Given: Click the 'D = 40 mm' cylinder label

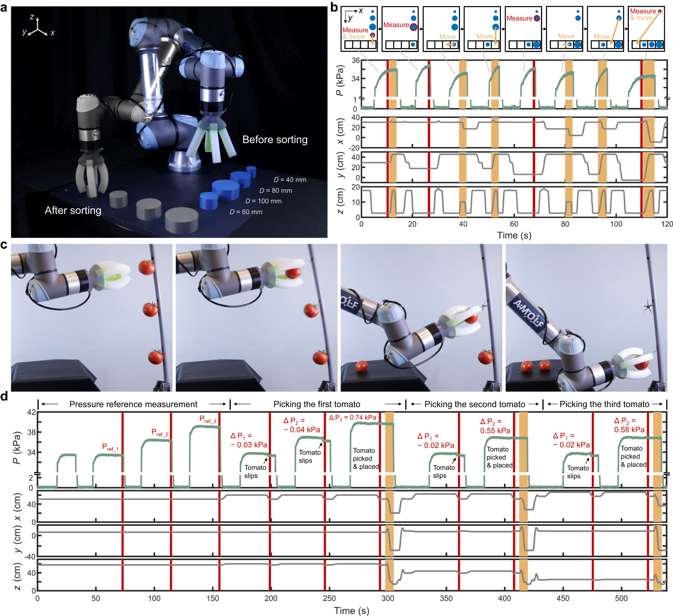Looking at the screenshot, I should [x=290, y=180].
